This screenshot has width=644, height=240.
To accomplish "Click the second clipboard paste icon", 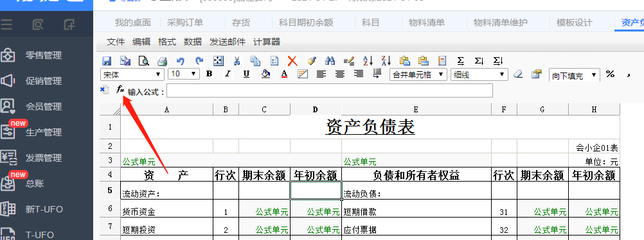I will (x=423, y=61).
